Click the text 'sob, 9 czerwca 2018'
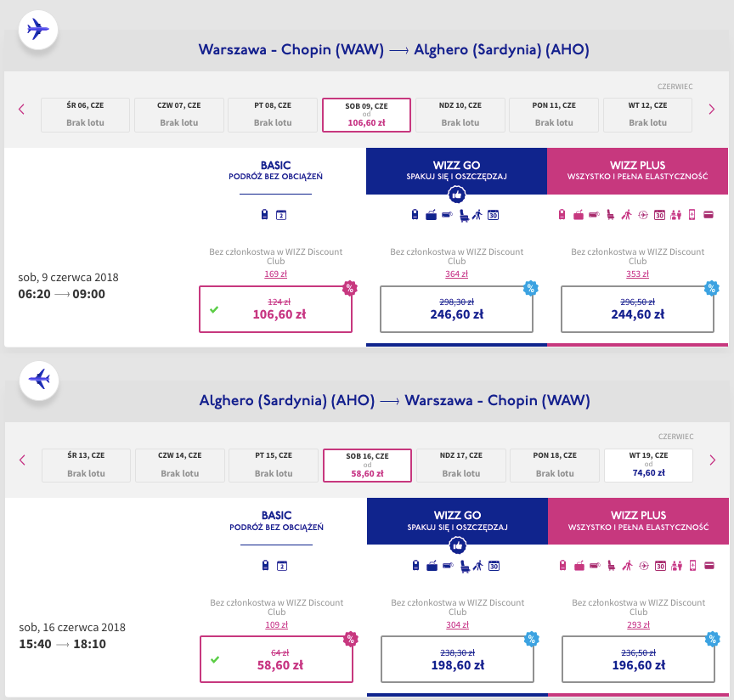Screen dimensions: 734x700 (x=68, y=277)
